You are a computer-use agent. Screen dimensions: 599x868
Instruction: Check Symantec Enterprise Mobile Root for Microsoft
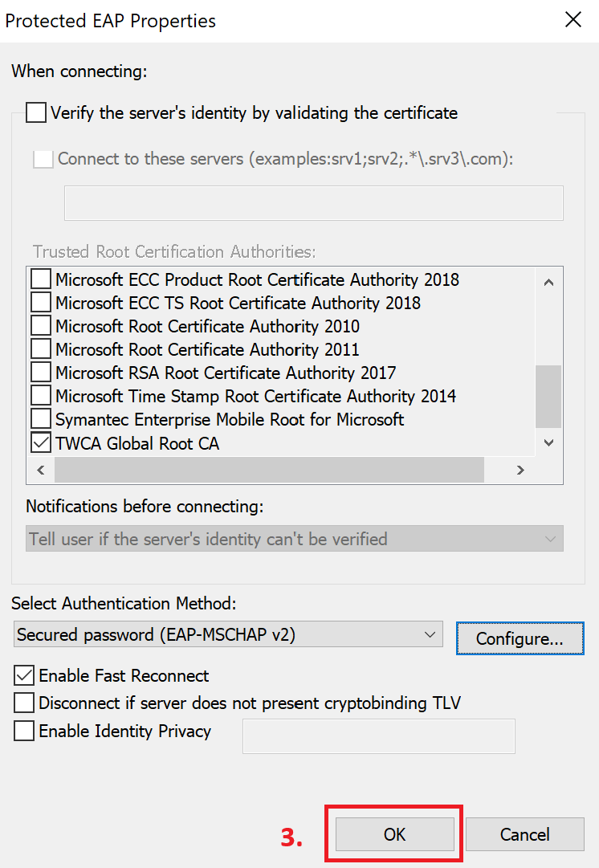pos(40,419)
